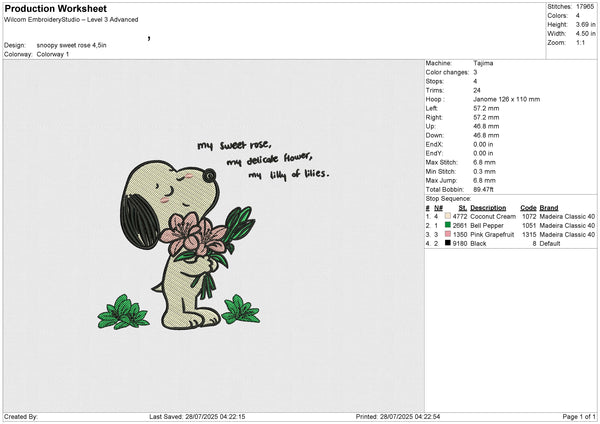Click the 'Last Saved' timestamp
Image resolution: width=600 pixels, height=424 pixels.
(x=197, y=416)
